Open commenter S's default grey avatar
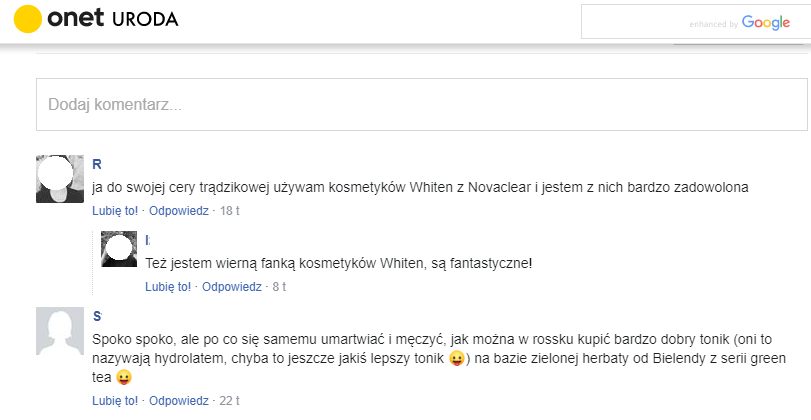This screenshot has width=811, height=420. [x=60, y=331]
